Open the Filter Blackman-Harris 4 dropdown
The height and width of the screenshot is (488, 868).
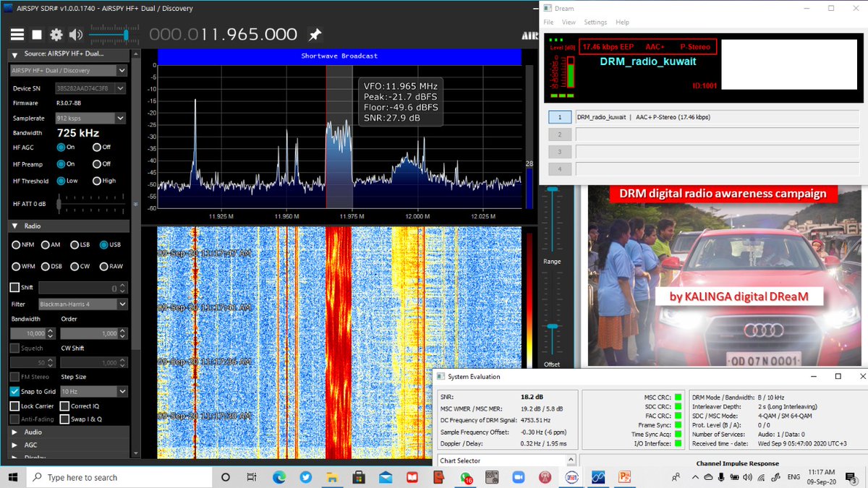coord(83,304)
